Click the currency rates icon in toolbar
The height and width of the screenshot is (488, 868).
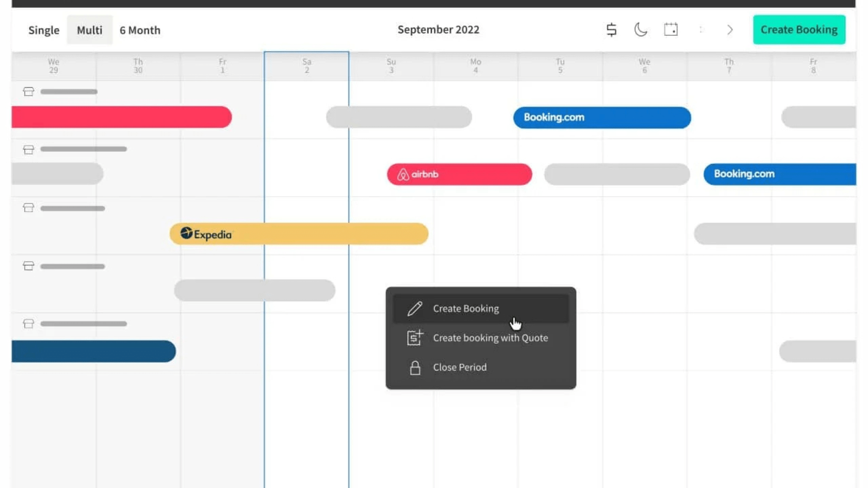tap(611, 30)
